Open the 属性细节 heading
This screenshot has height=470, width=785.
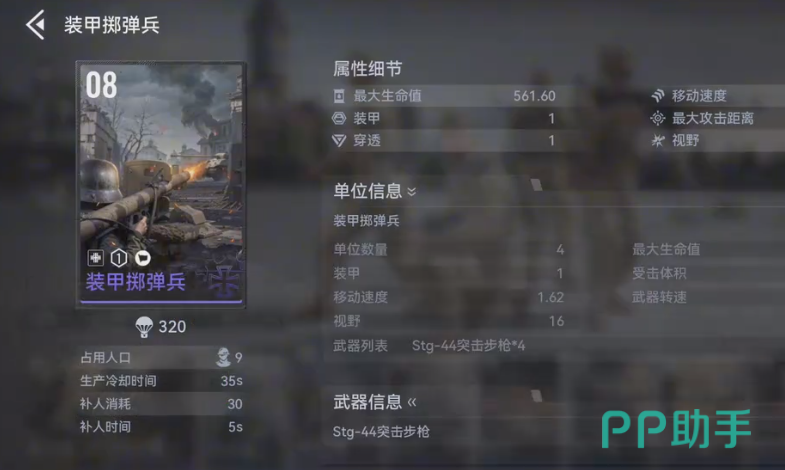pyautogui.click(x=367, y=69)
